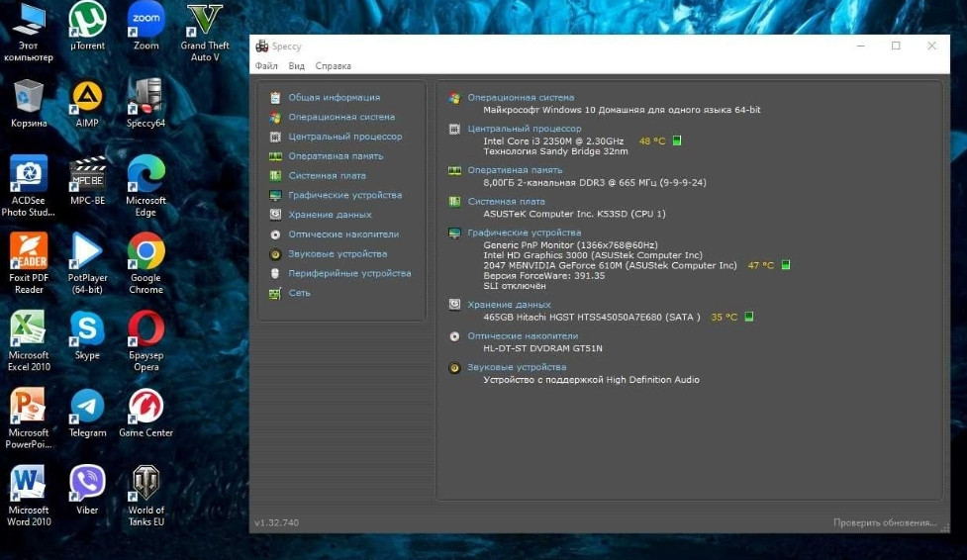Open the Вид menu

coord(297,66)
